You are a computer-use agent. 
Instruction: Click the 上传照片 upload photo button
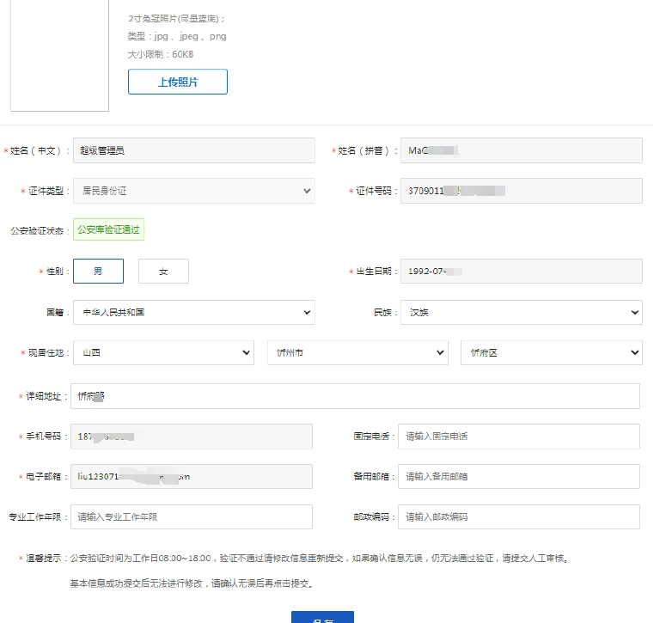178,82
